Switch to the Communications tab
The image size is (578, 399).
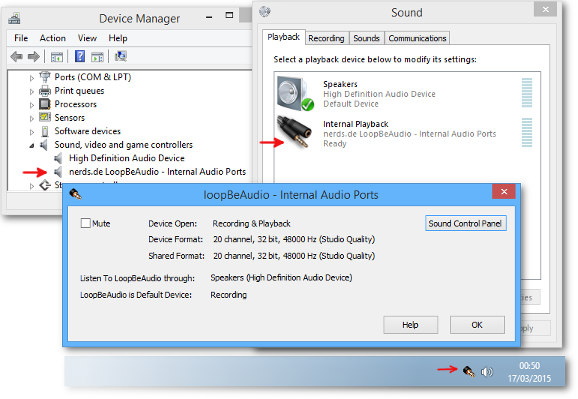[x=417, y=38]
